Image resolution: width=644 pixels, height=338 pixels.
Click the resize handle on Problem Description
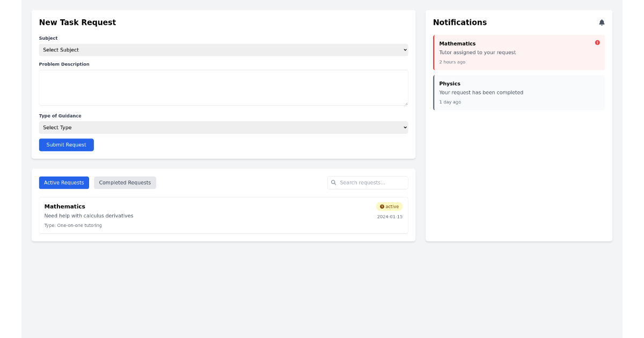coord(406,104)
